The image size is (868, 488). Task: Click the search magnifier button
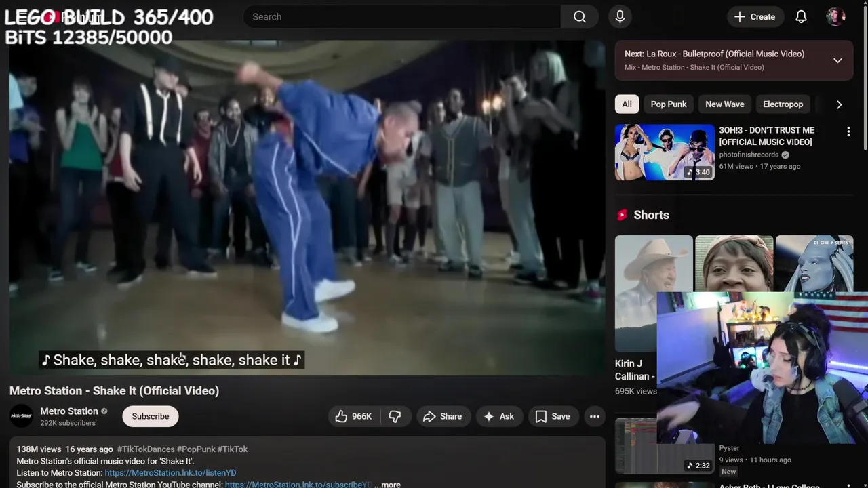(x=579, y=17)
